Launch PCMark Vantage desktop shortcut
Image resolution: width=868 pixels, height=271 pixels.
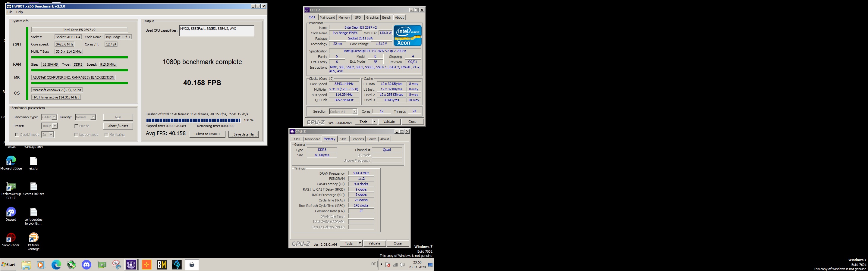pos(33,242)
